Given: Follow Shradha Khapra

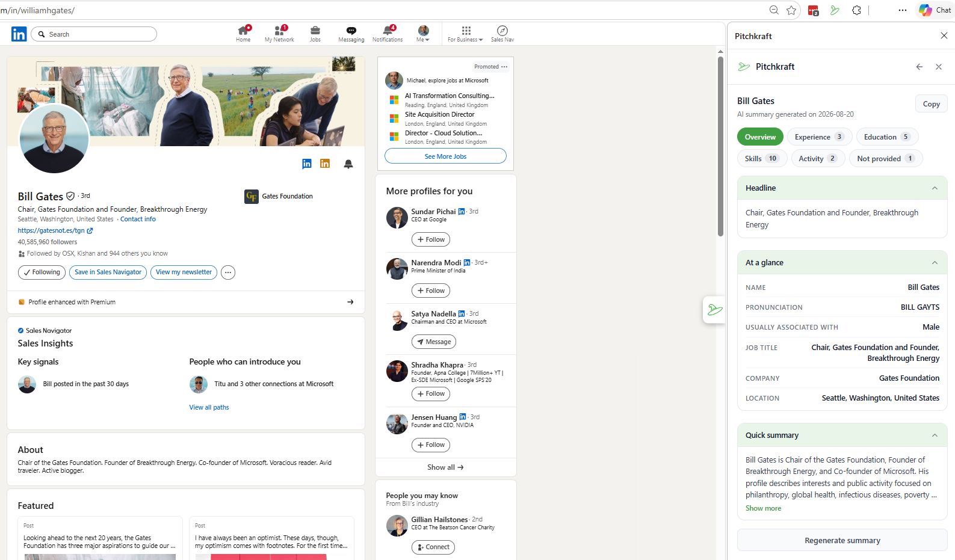Looking at the screenshot, I should click(431, 394).
